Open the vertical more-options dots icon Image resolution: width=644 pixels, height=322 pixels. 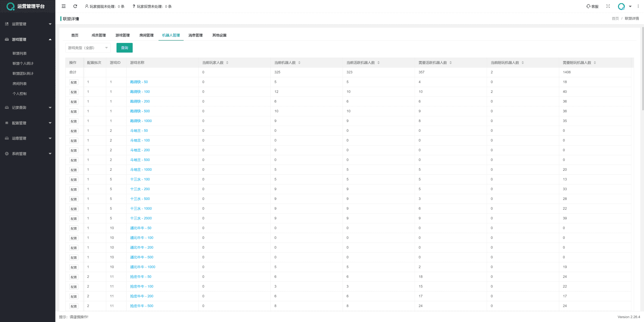[638, 6]
